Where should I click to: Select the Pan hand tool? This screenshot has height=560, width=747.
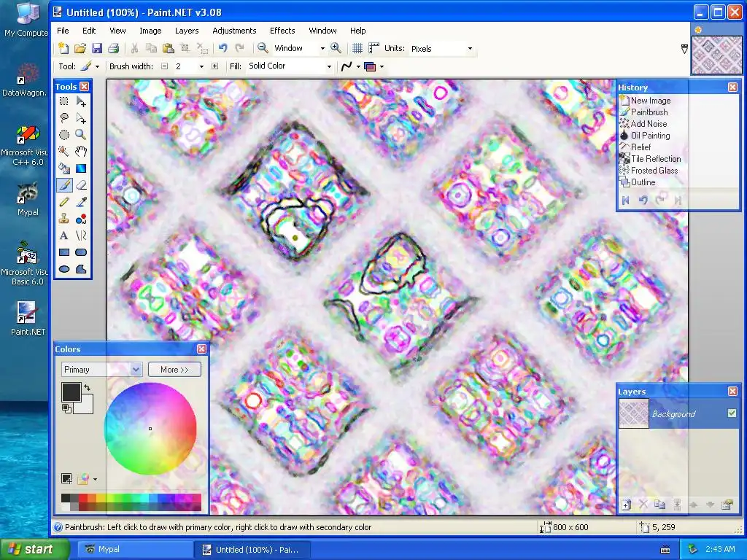tap(81, 152)
